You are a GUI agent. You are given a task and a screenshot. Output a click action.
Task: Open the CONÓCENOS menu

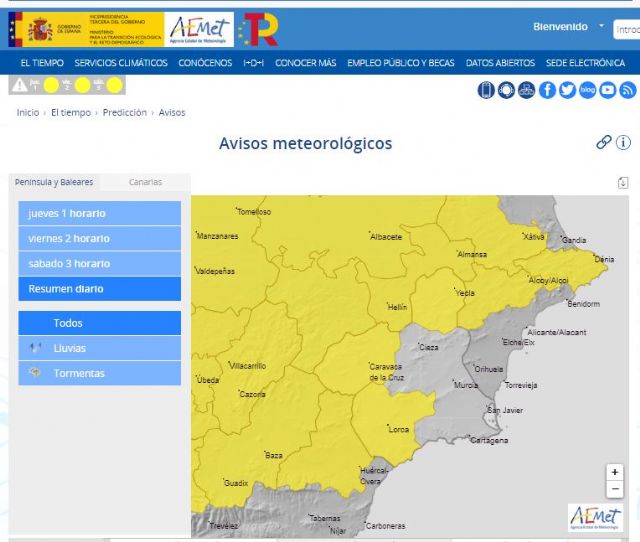(x=205, y=63)
